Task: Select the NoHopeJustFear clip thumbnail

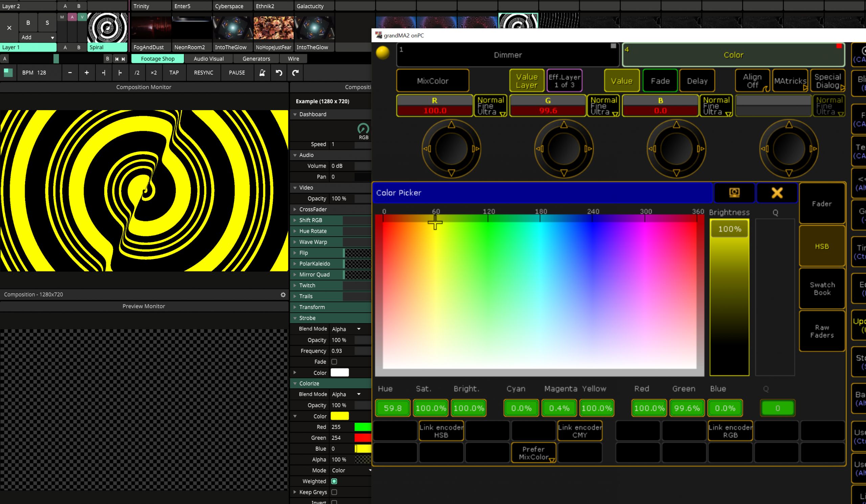Action: tap(274, 28)
